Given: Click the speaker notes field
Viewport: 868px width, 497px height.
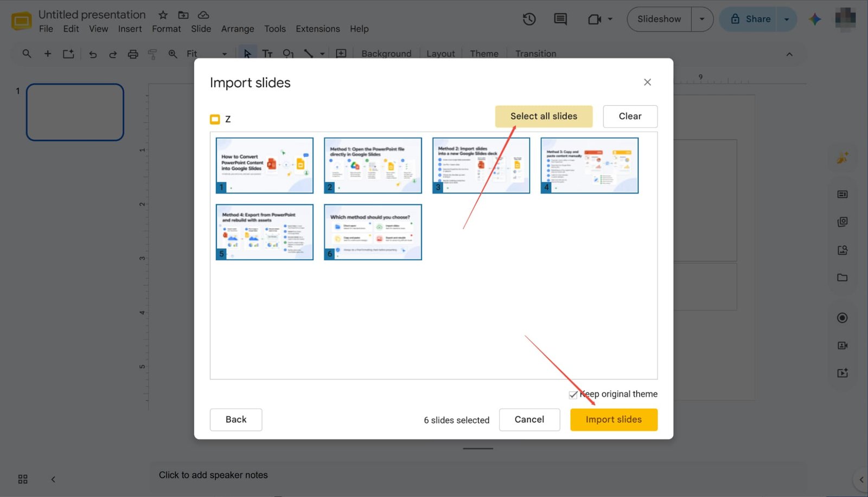Looking at the screenshot, I should (x=477, y=475).
